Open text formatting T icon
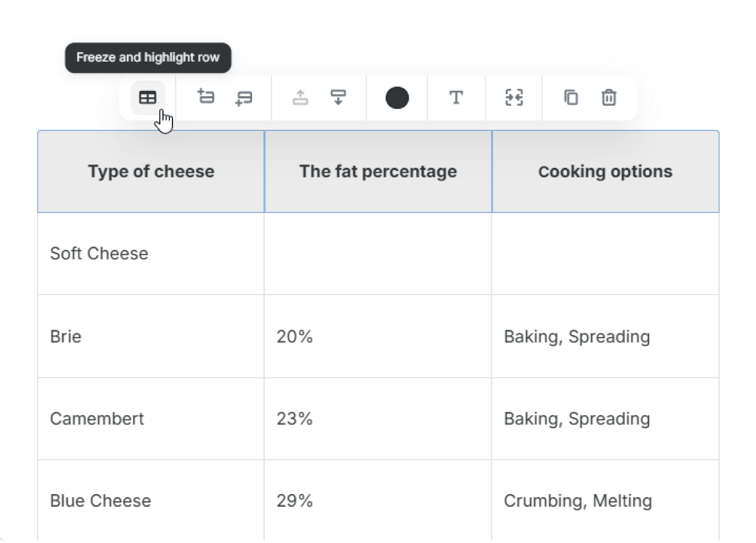Viewport: 756px width, 543px height. coord(456,98)
